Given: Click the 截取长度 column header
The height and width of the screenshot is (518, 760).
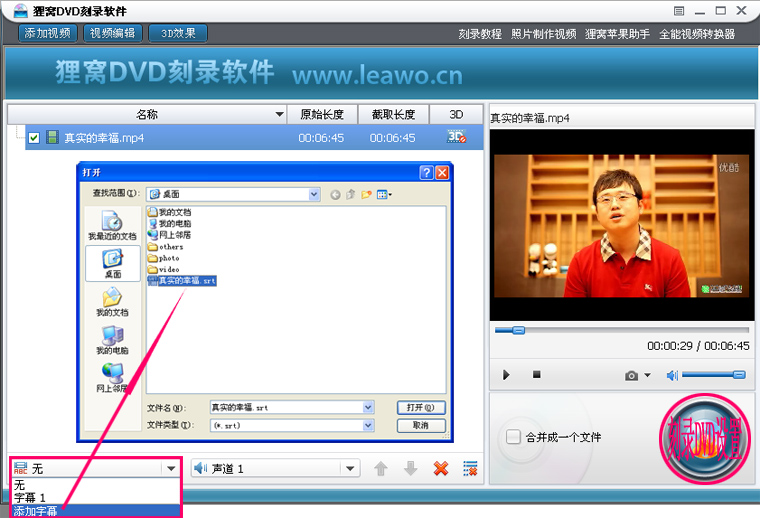Looking at the screenshot, I should pos(393,114).
